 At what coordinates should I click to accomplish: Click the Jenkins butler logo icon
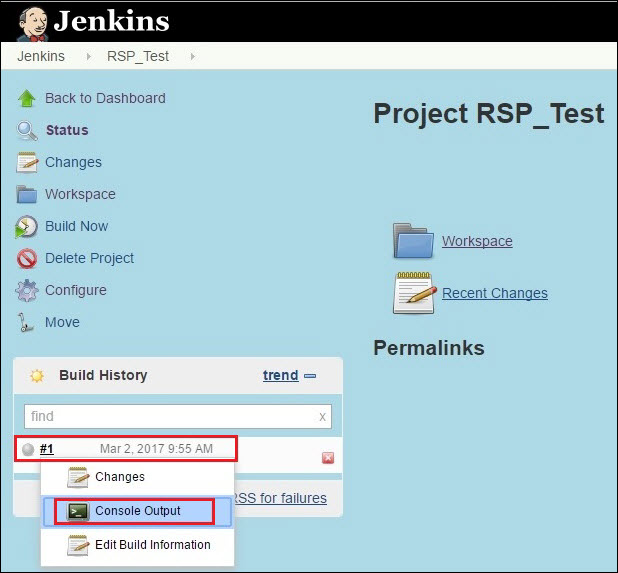point(33,23)
